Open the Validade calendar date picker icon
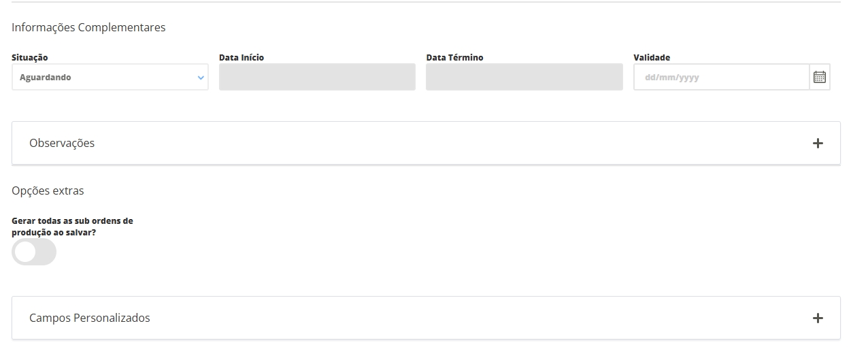868x347 pixels. point(820,78)
